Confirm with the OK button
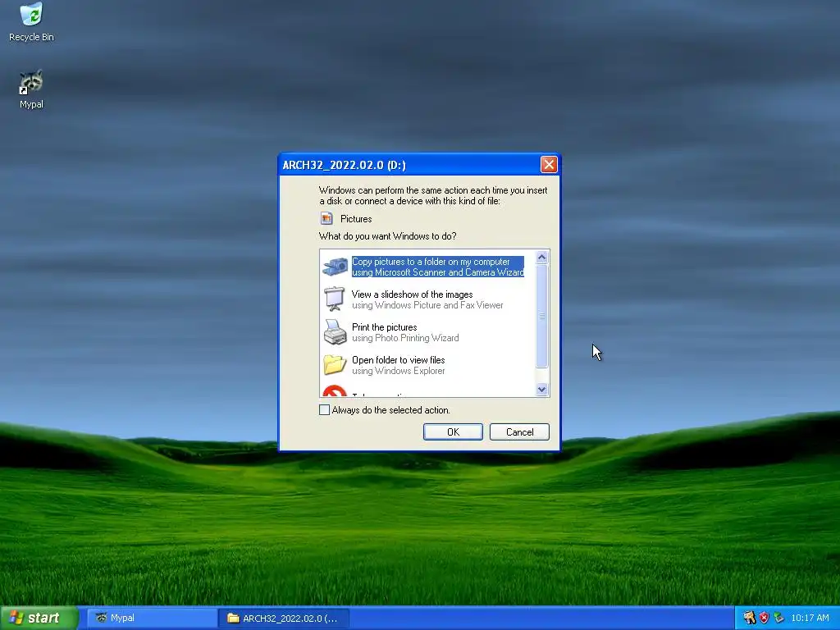840x630 pixels. [453, 431]
